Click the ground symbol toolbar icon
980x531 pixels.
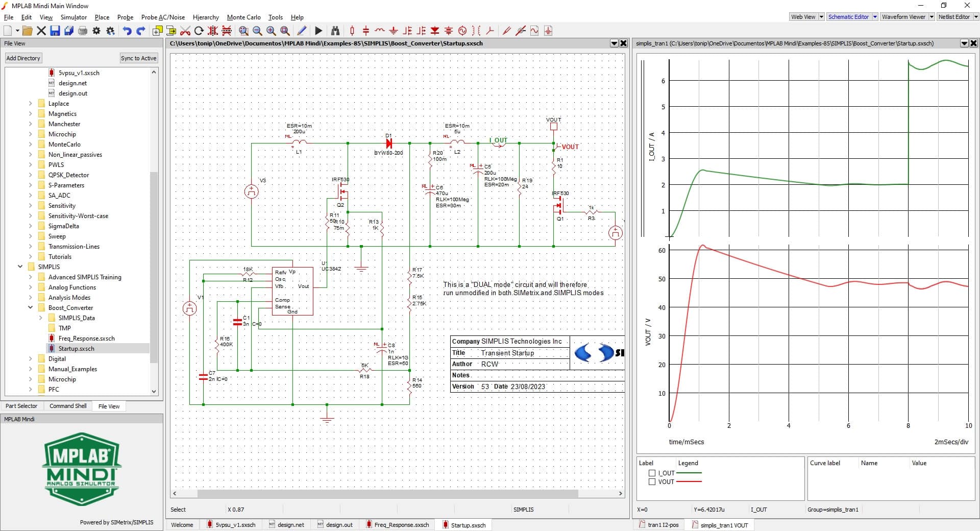(394, 31)
